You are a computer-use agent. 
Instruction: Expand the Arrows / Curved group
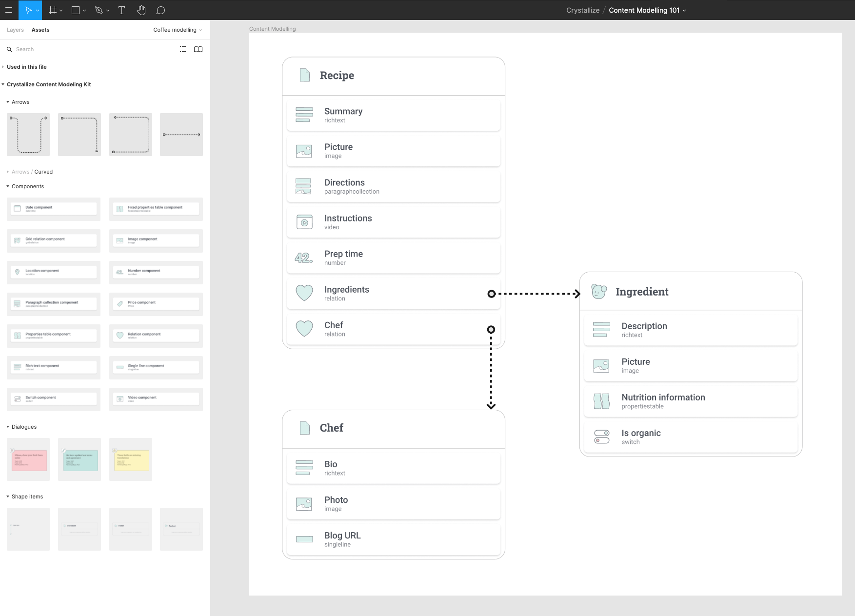tap(8, 172)
